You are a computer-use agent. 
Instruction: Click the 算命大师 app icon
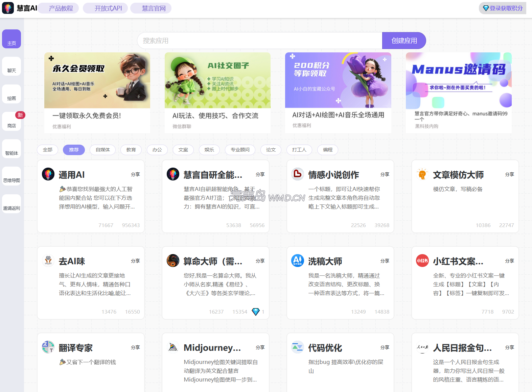coord(173,261)
